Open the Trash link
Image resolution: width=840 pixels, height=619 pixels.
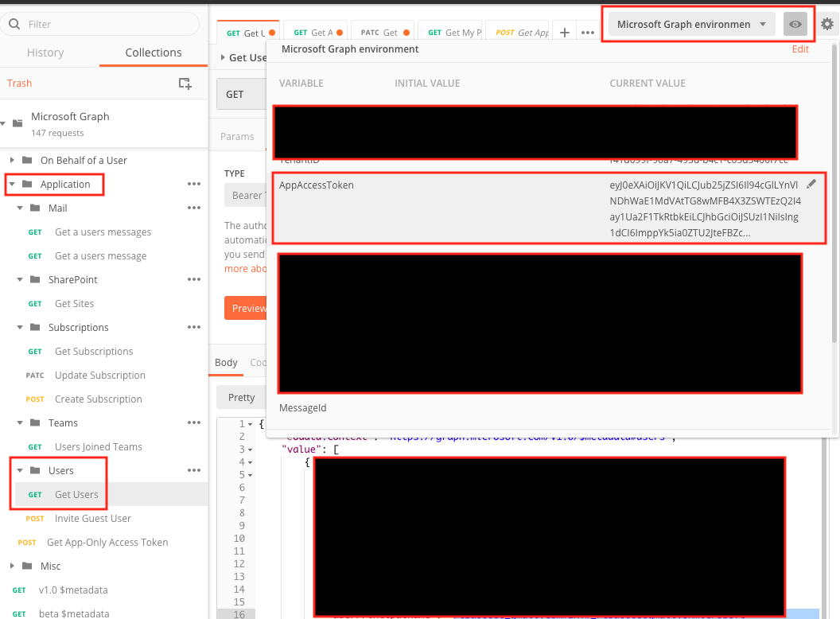click(x=19, y=83)
